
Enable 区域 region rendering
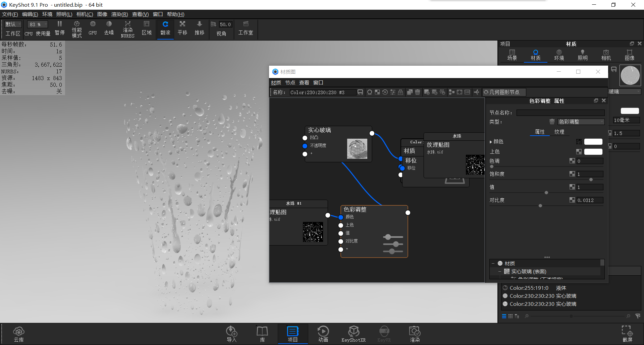[147, 28]
